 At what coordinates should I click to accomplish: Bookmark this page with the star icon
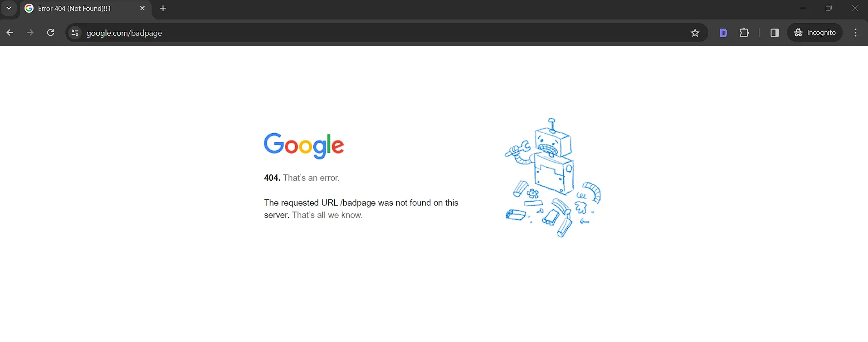coord(695,33)
